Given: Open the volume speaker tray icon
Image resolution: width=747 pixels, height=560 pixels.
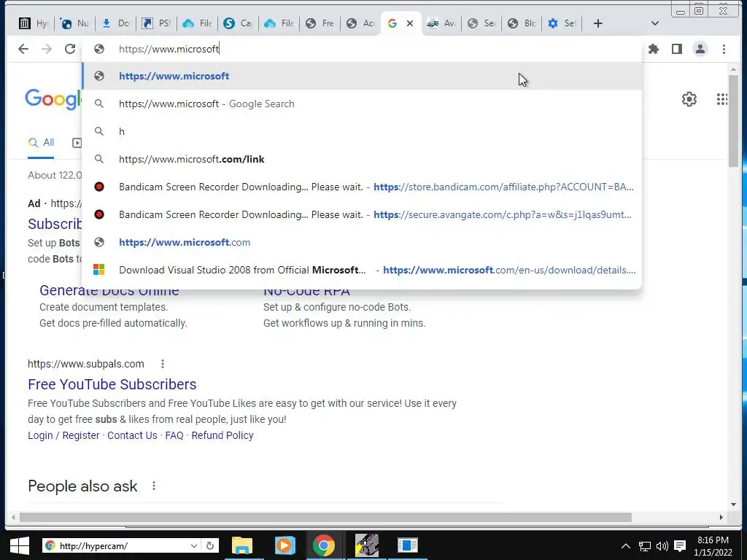Looking at the screenshot, I should click(x=662, y=546).
